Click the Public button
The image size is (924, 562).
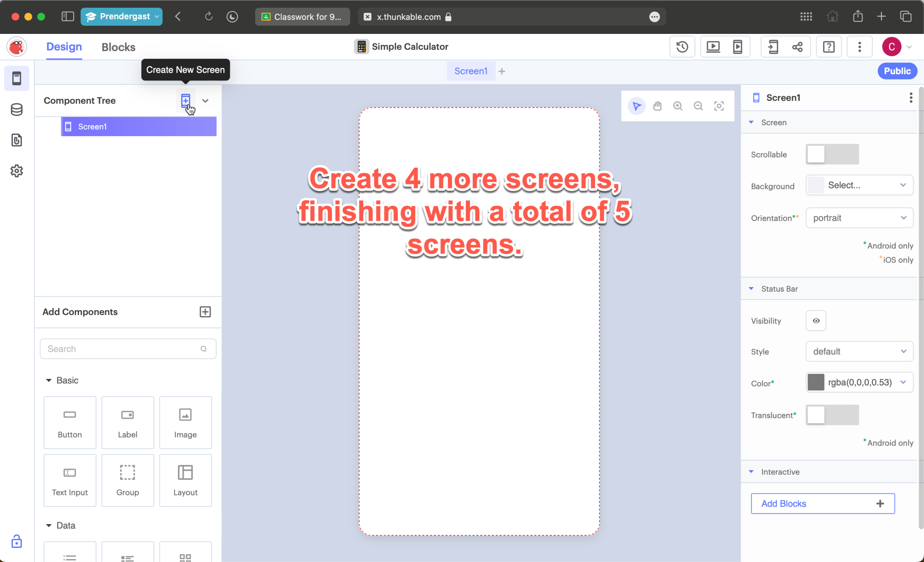897,71
